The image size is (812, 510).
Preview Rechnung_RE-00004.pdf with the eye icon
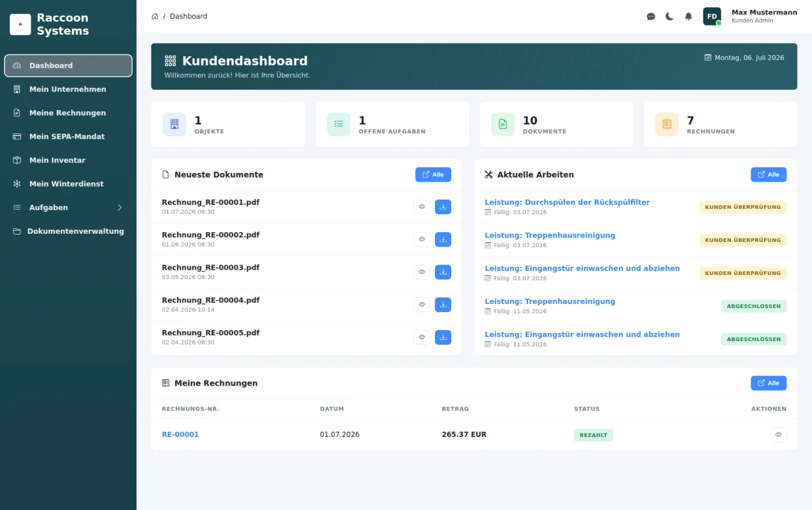[x=422, y=305]
